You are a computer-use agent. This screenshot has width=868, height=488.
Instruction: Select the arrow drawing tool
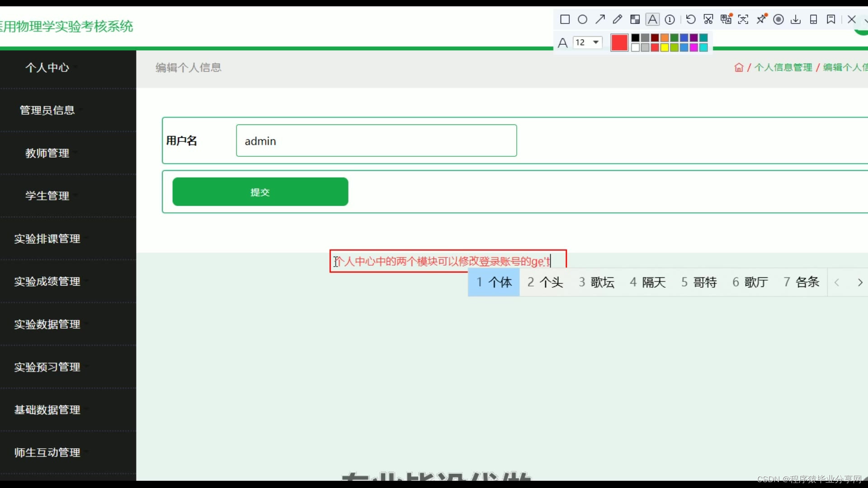pos(600,19)
